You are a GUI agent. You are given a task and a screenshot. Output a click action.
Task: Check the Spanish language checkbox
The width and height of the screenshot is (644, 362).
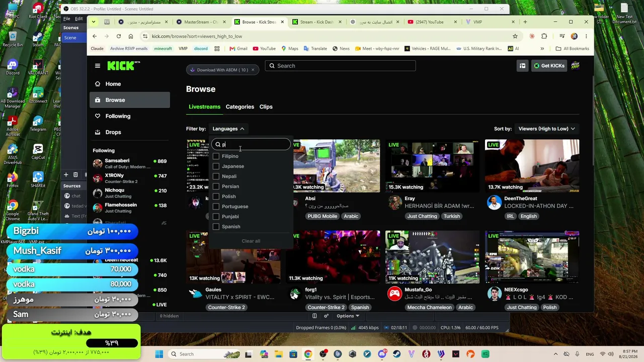tap(216, 227)
